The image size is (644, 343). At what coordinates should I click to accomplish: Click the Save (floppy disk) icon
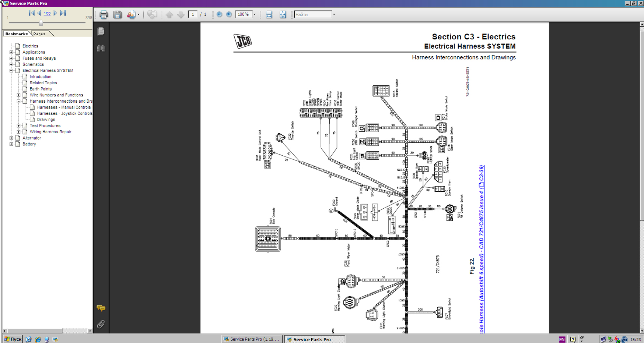(x=117, y=15)
